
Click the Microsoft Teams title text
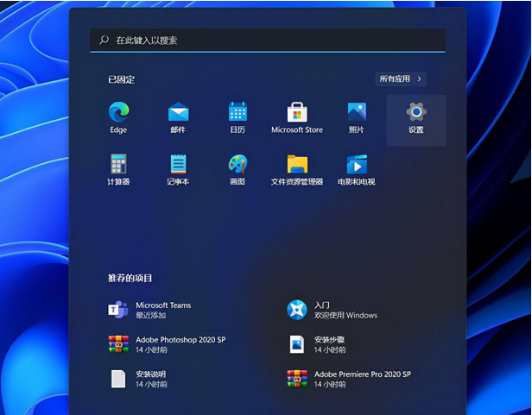point(163,305)
